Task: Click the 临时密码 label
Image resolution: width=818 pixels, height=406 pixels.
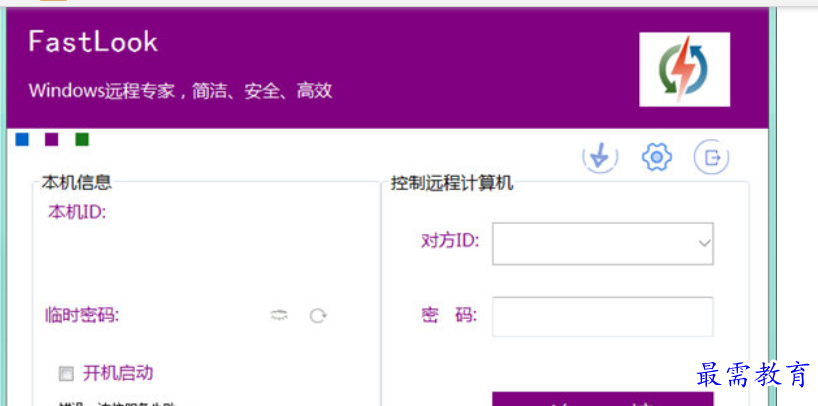Action: pyautogui.click(x=82, y=316)
